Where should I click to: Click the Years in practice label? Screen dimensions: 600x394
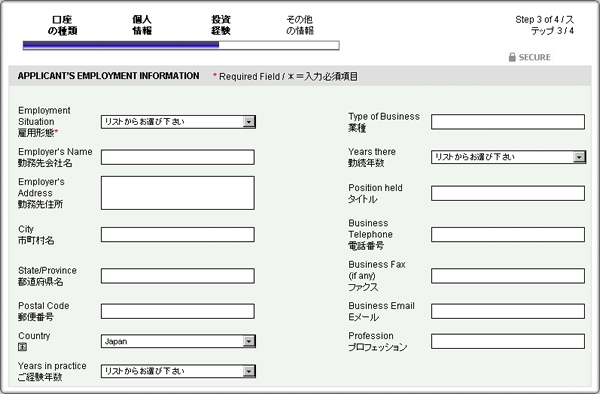pos(52,371)
